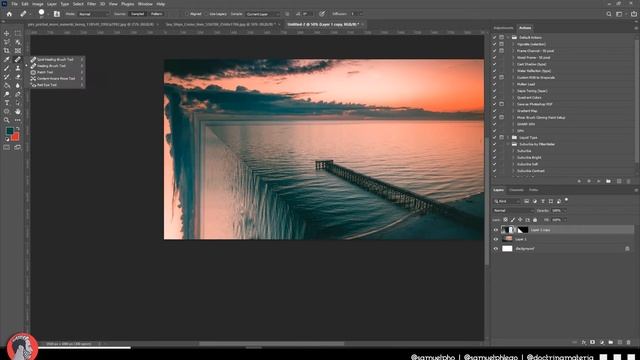Select the Type tool
The width and height of the screenshot is (640, 360).
point(7,103)
